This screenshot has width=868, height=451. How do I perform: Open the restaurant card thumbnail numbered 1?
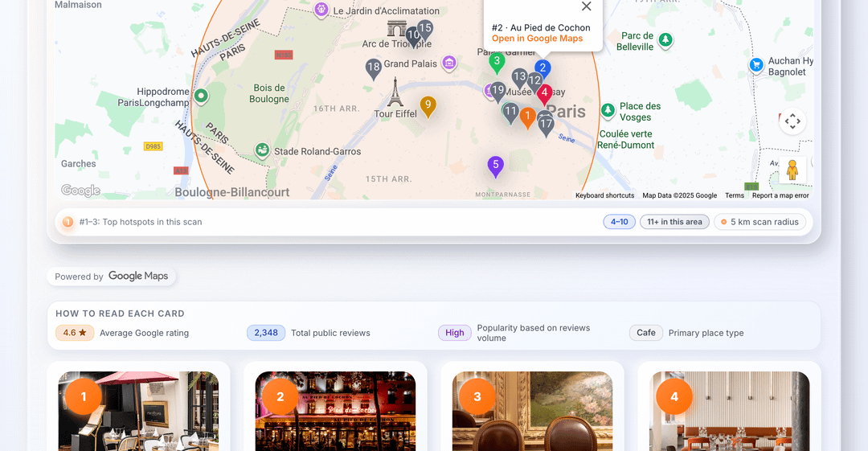(138, 410)
